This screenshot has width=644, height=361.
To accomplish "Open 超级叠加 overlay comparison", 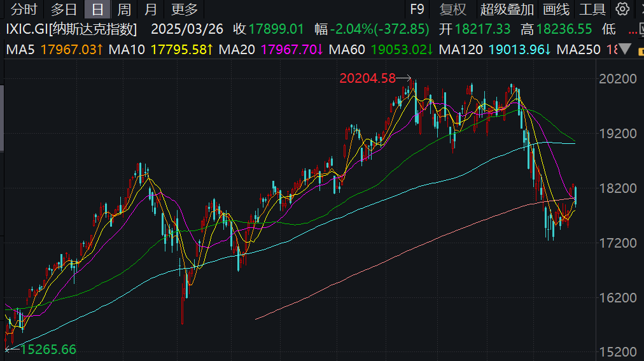I will coord(507,9).
